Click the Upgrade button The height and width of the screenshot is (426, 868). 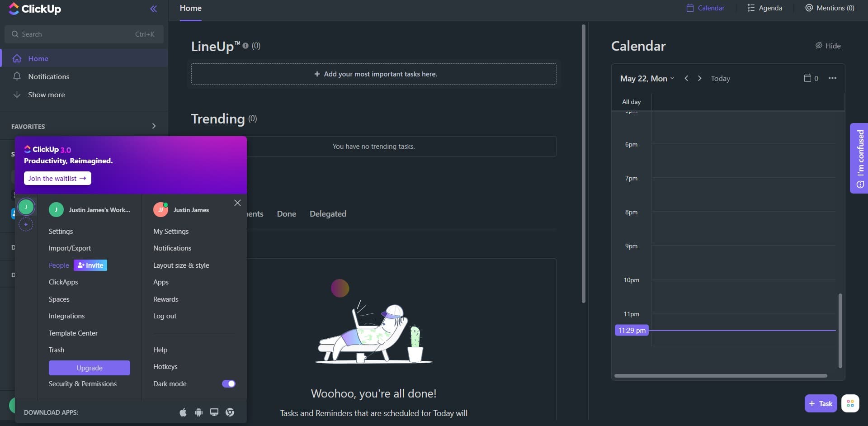tap(90, 368)
